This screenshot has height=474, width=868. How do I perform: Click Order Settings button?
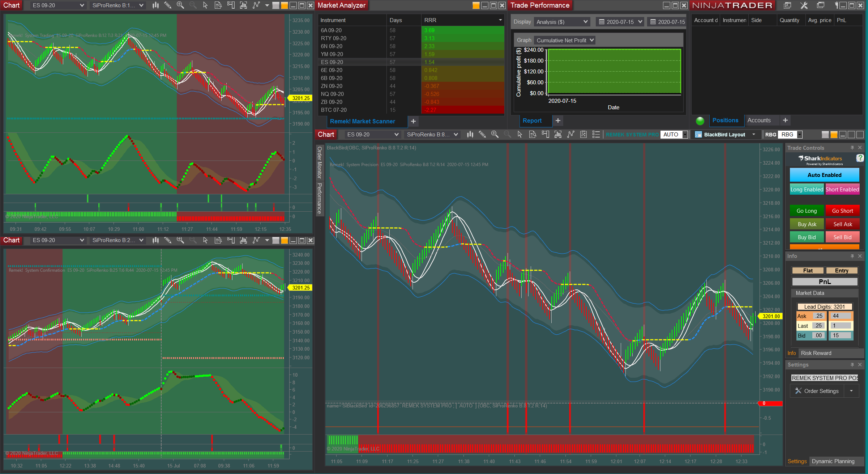click(x=817, y=391)
